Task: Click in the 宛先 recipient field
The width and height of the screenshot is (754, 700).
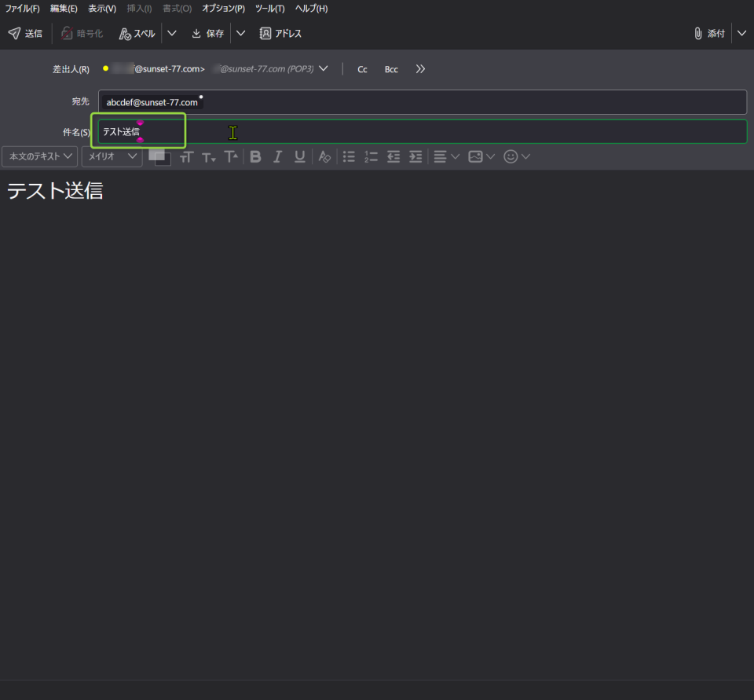Action: pyautogui.click(x=471, y=102)
